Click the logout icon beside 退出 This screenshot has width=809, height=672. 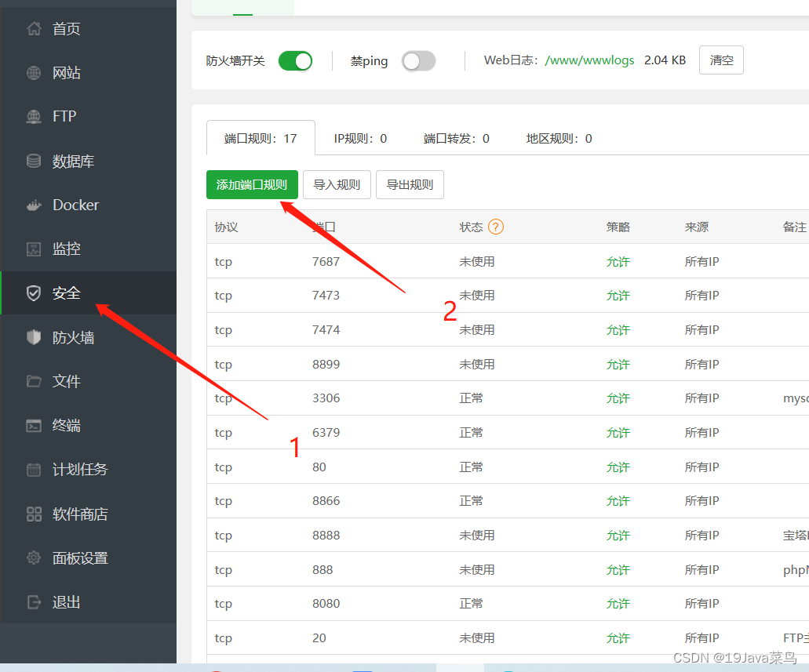coord(34,602)
